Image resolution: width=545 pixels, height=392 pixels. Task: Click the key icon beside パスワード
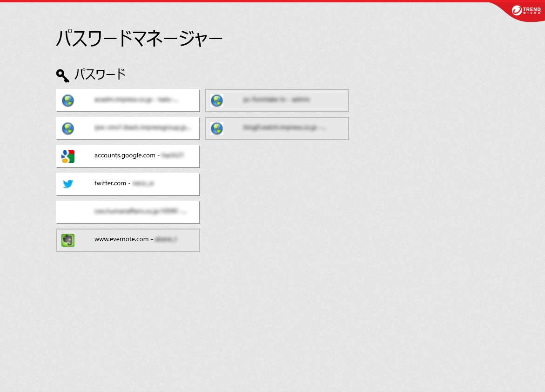click(x=63, y=76)
